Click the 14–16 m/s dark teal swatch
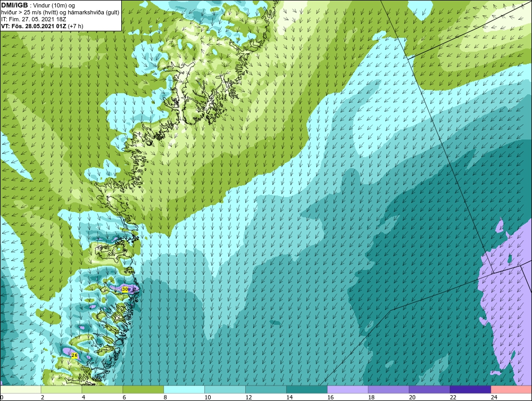 point(307,389)
